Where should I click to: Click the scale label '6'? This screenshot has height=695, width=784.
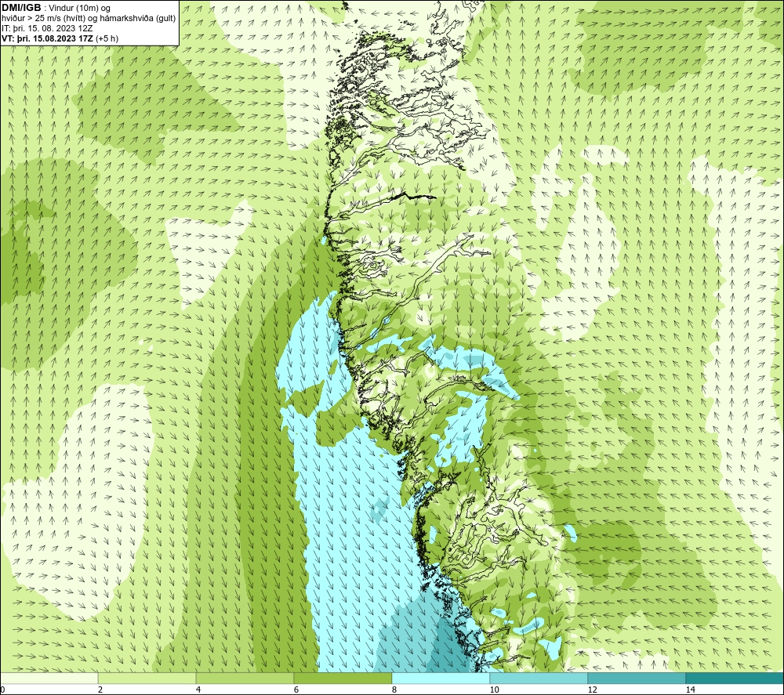click(x=296, y=690)
